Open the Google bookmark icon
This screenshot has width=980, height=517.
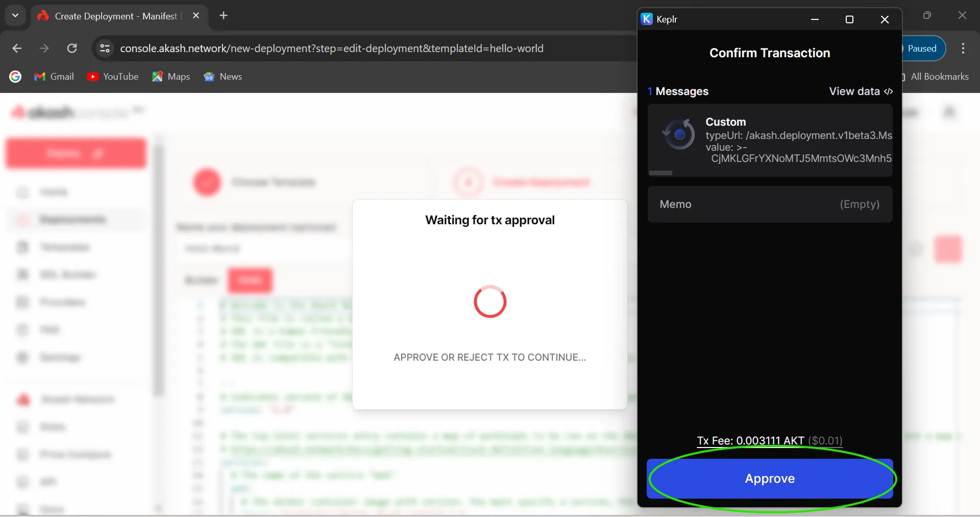coord(15,77)
